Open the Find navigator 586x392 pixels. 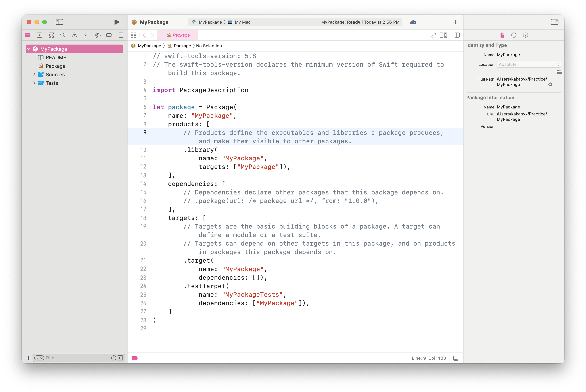point(63,35)
